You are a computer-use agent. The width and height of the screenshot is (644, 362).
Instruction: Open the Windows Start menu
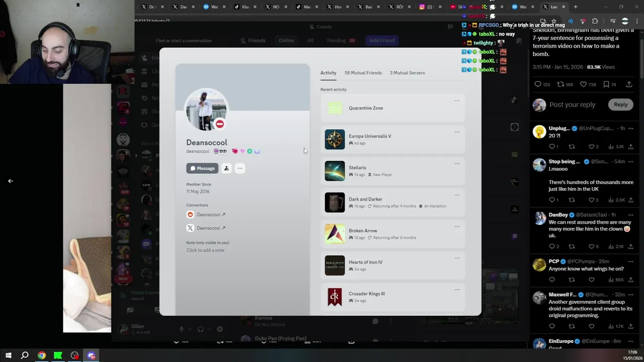point(8,356)
